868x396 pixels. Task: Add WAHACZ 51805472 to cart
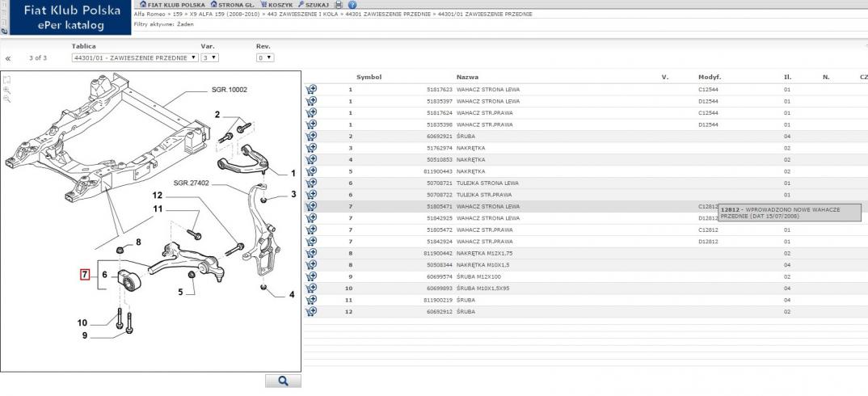(311, 230)
